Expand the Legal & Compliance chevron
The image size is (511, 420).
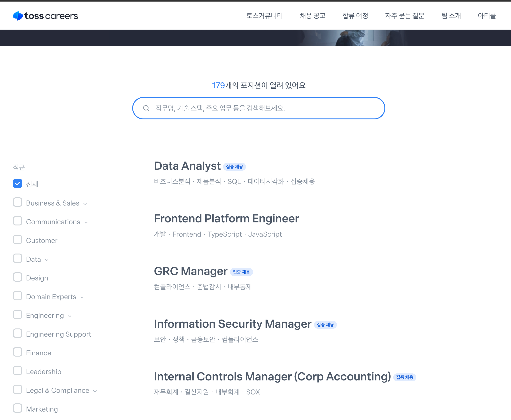[95, 391]
